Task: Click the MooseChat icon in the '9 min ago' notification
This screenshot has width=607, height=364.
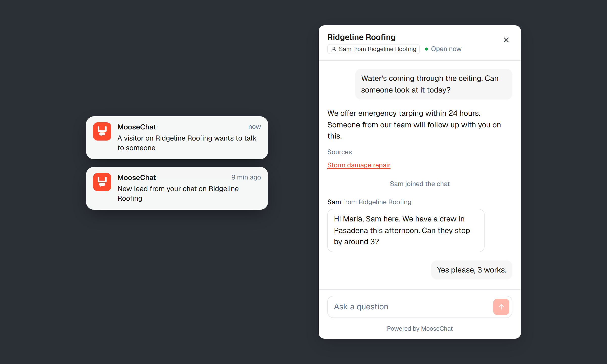Action: 102,182
